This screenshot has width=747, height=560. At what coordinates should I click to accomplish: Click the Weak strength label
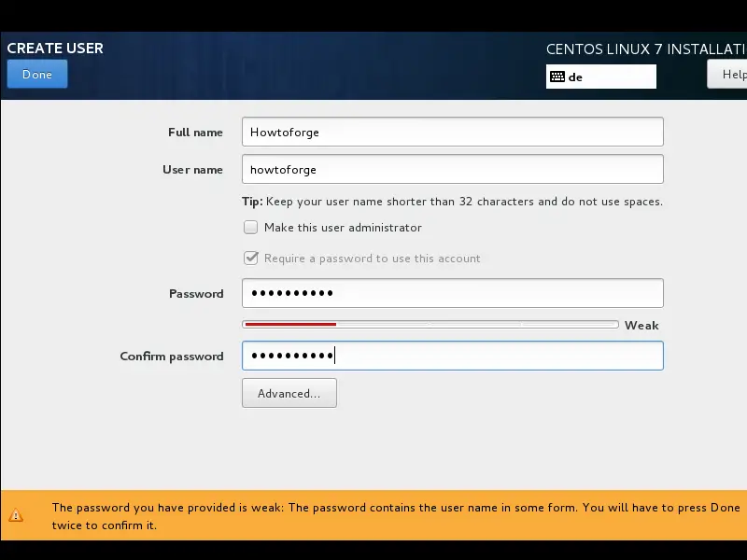(641, 325)
